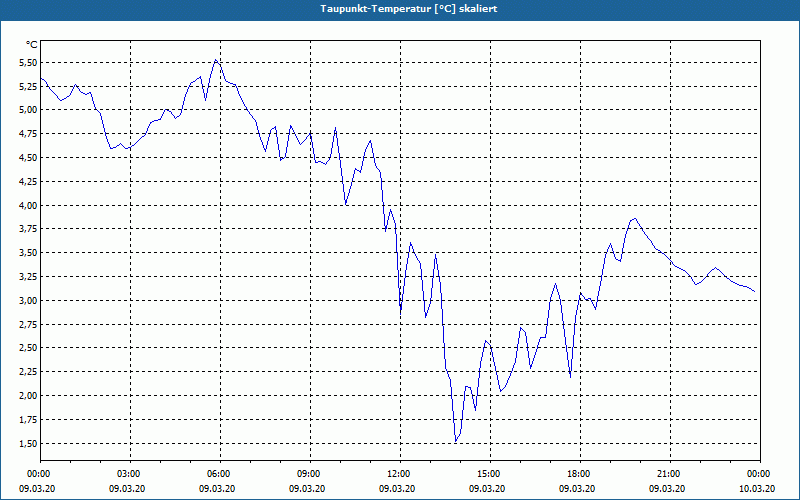Click the 2,75 y-axis label

pyautogui.click(x=28, y=324)
